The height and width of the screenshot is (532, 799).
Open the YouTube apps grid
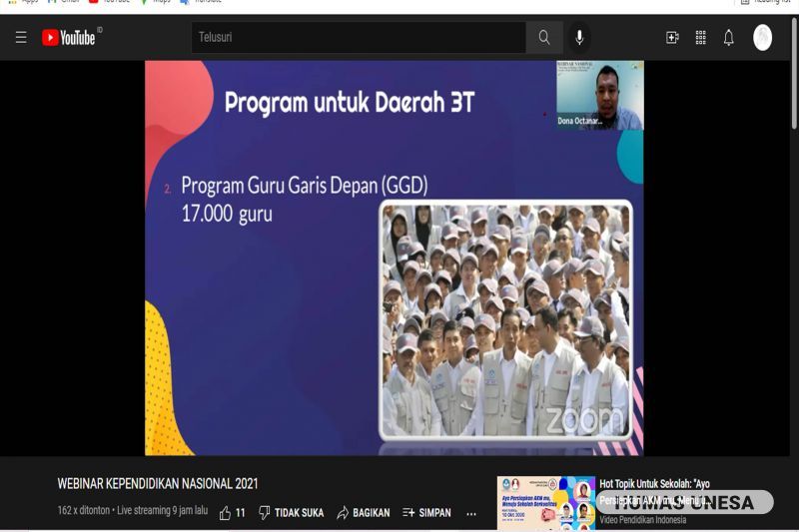click(x=701, y=37)
